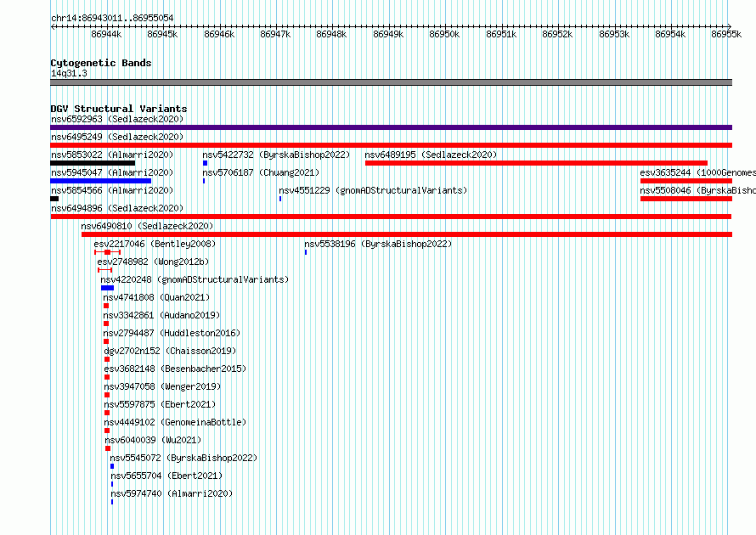
Task: Select the nsv5945047 blue variant bar
Action: (101, 181)
